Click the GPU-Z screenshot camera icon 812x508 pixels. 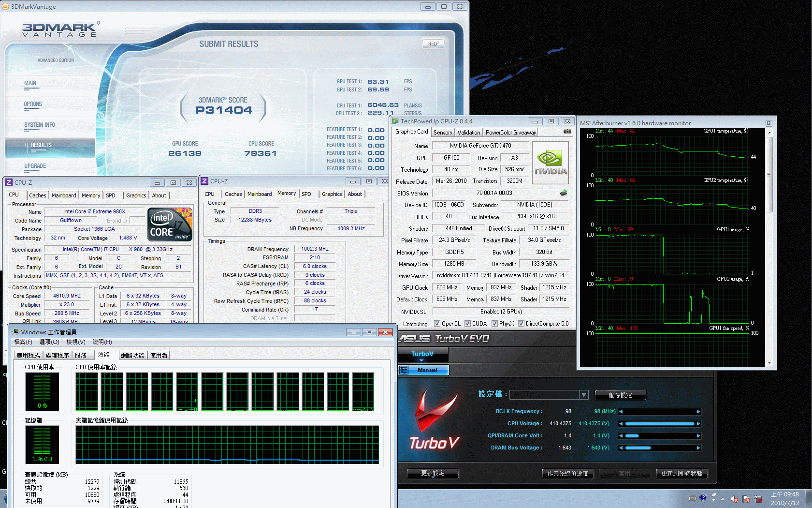[x=567, y=132]
